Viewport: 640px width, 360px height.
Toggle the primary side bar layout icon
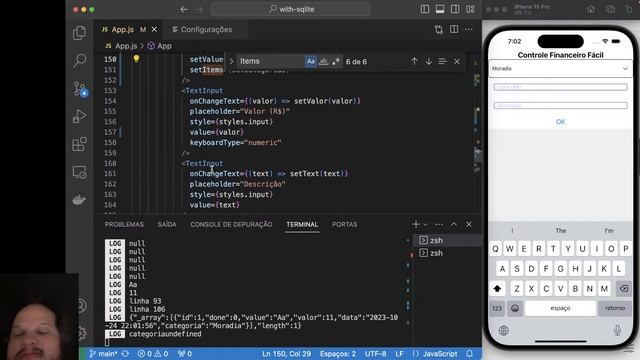pyautogui.click(x=425, y=9)
